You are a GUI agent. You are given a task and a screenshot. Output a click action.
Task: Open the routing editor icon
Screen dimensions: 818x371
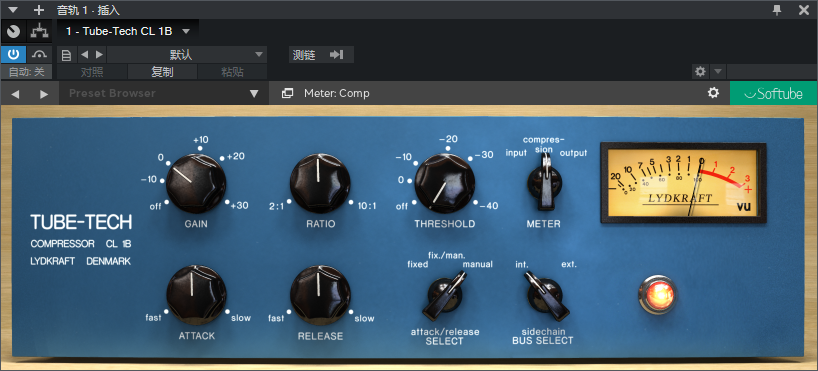tap(39, 31)
